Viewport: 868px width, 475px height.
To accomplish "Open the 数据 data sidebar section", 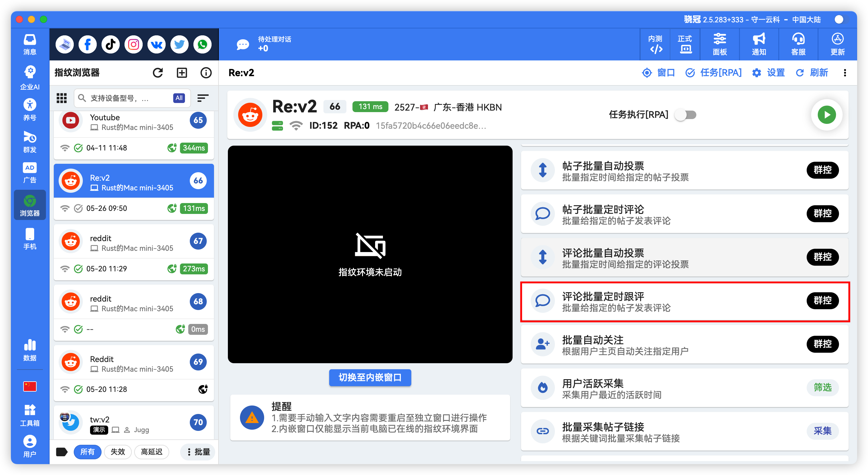I will [x=30, y=350].
